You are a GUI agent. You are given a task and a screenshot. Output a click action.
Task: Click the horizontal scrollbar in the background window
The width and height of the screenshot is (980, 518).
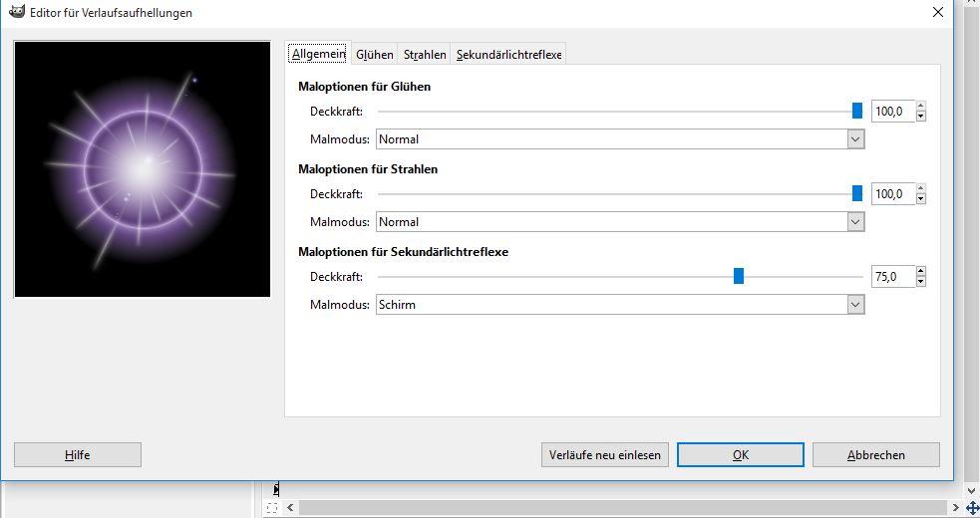[x=623, y=507]
